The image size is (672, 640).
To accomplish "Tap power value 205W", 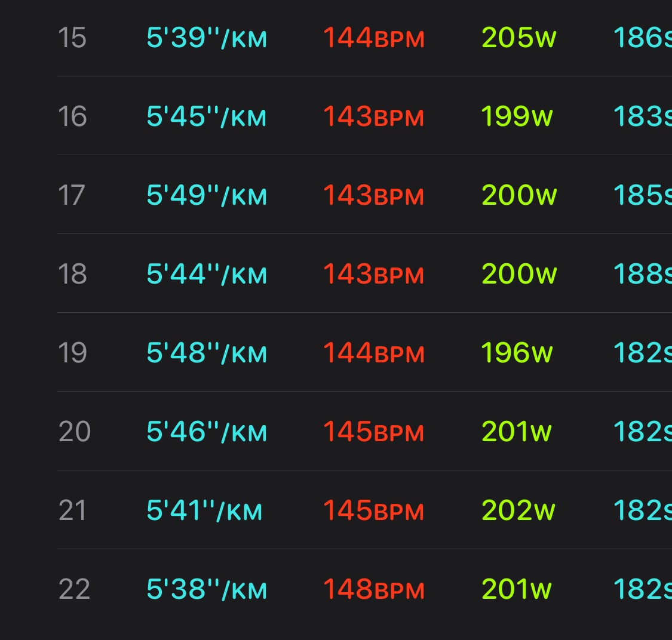I will [518, 38].
